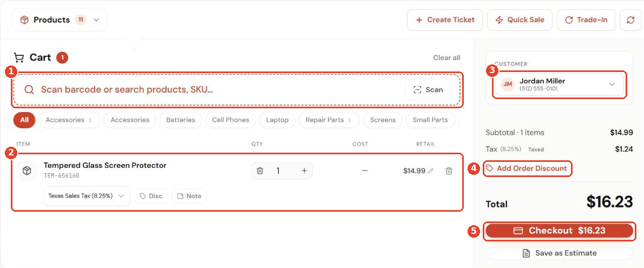
Task: Click the Tempered Glass product box icon
Action: 27,171
